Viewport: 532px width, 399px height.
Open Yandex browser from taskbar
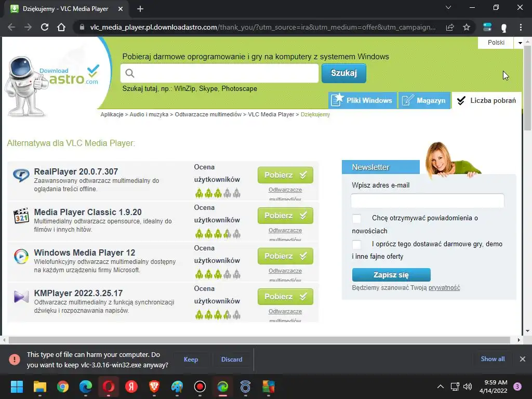(x=131, y=387)
